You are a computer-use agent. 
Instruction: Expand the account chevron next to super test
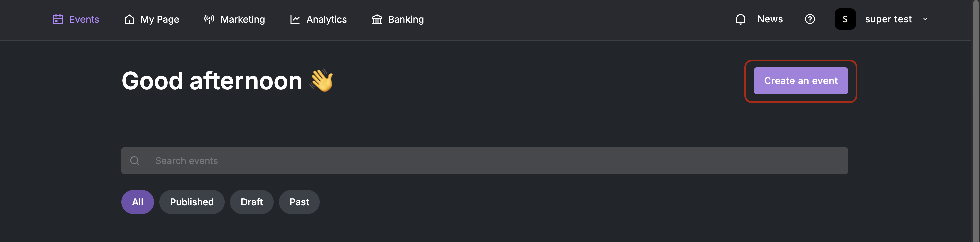click(x=925, y=19)
